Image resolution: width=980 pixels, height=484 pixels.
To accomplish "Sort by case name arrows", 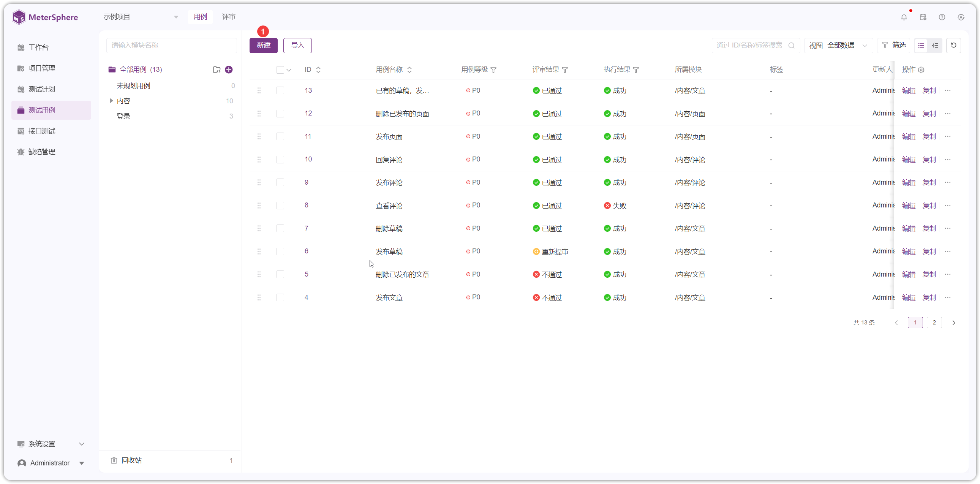I will [x=409, y=70].
